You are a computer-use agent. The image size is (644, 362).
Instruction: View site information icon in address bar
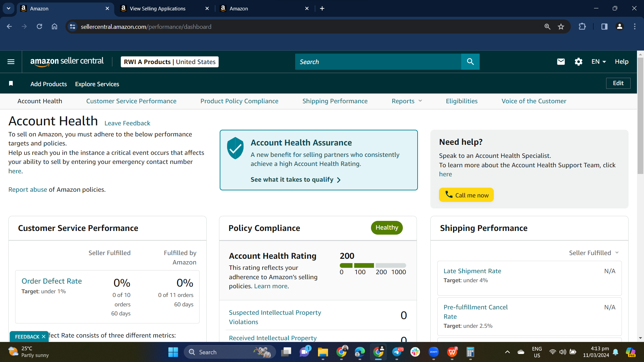pos(72,26)
